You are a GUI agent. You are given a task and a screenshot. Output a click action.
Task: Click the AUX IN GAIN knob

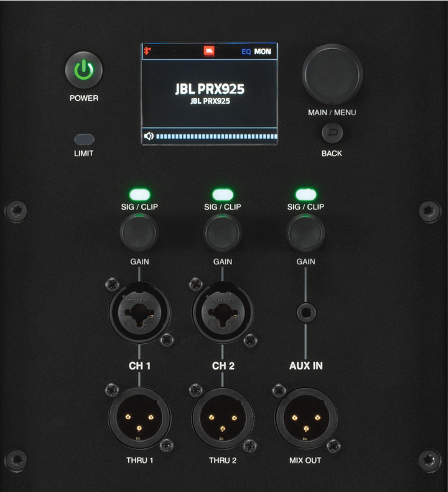coord(306,233)
